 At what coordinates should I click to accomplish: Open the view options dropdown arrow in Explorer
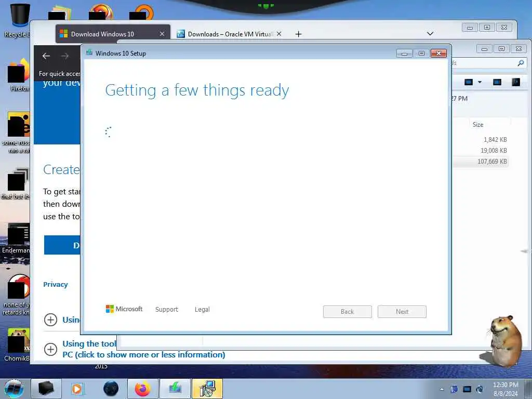pyautogui.click(x=480, y=82)
